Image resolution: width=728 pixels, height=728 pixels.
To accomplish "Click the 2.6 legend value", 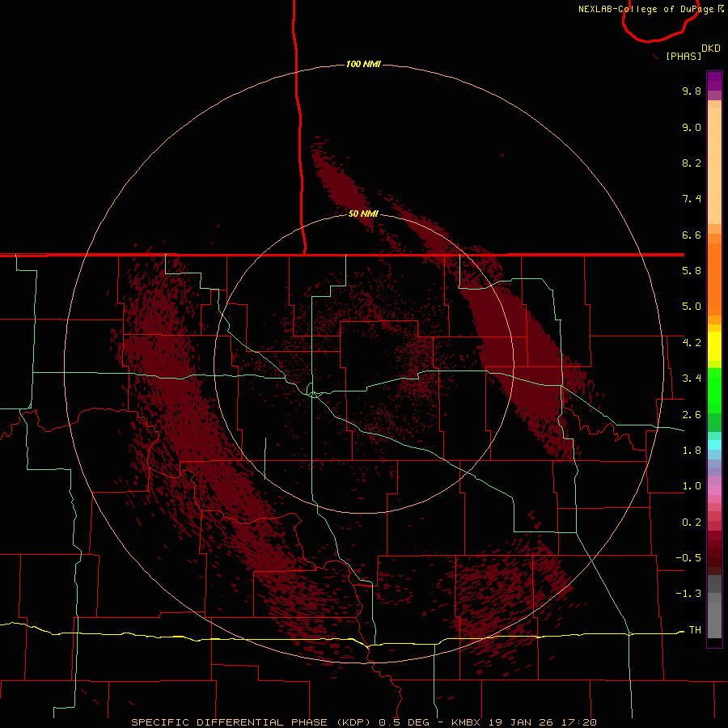I will click(692, 415).
